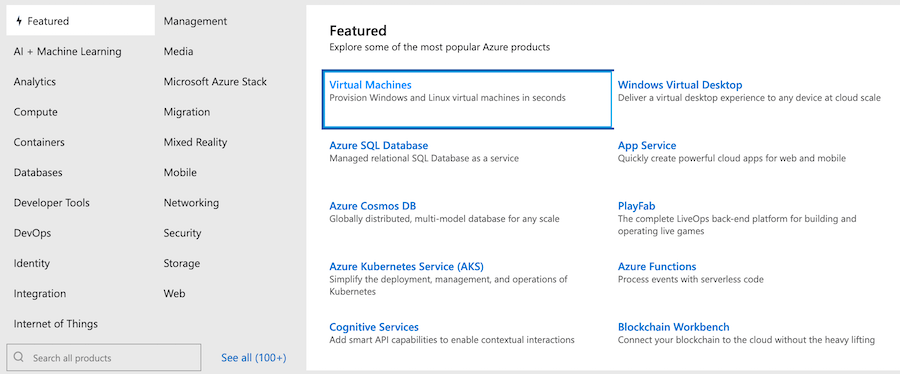Click the Featured section heading
Screen dimensions: 900x374
[x=358, y=30]
